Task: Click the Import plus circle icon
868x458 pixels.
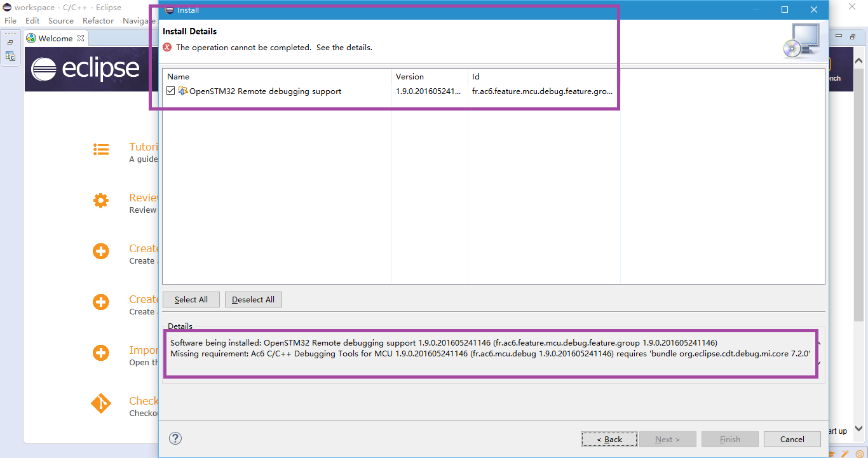Action: pyautogui.click(x=101, y=353)
